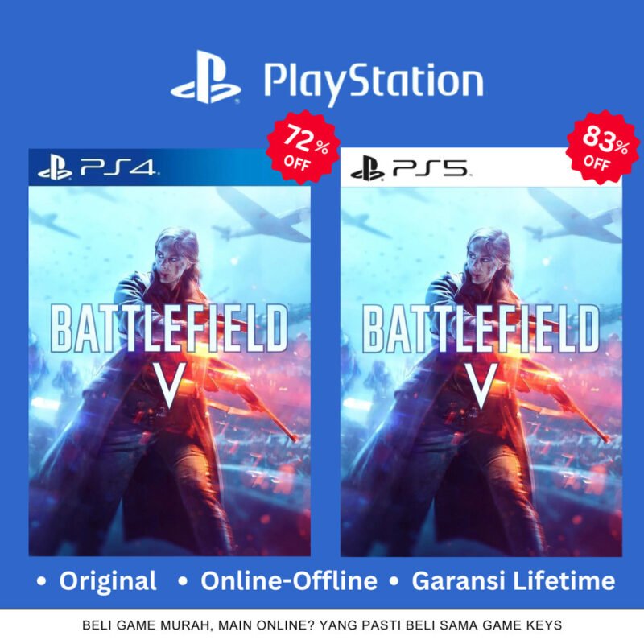Click the BELI GAME MURAH footer tagline
Screen dimensions: 644x644
pyautogui.click(x=322, y=625)
